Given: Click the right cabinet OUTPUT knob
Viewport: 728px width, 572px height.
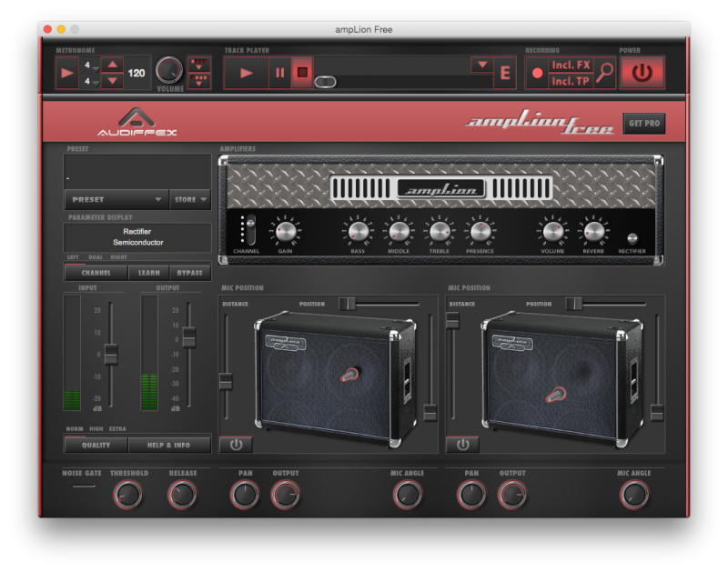Looking at the screenshot, I should click(x=512, y=495).
